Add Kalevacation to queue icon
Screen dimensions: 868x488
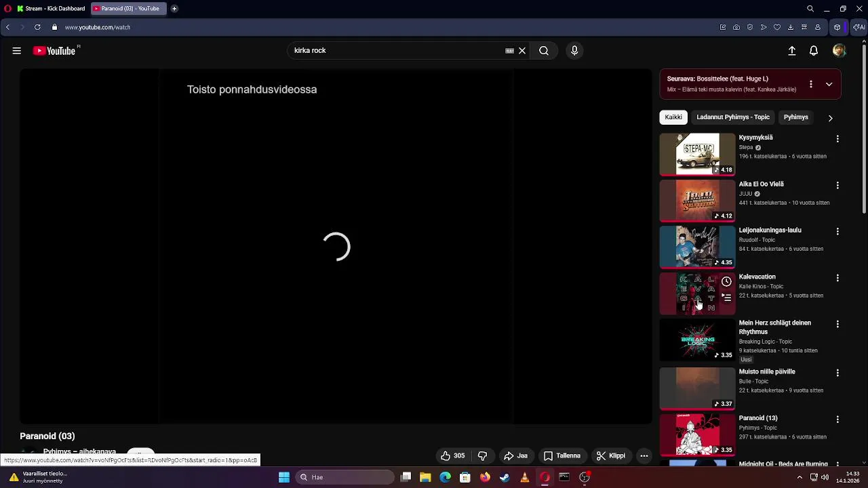(726, 297)
